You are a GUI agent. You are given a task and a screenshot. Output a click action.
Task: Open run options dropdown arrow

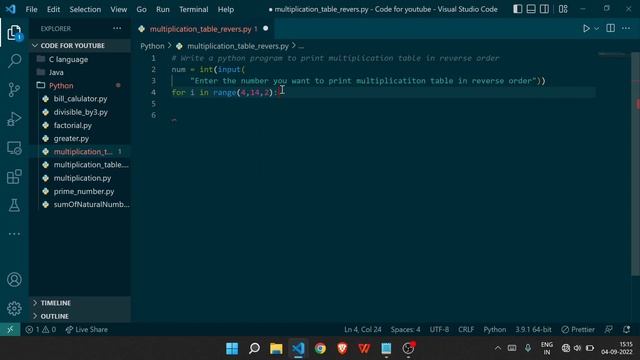coord(596,29)
